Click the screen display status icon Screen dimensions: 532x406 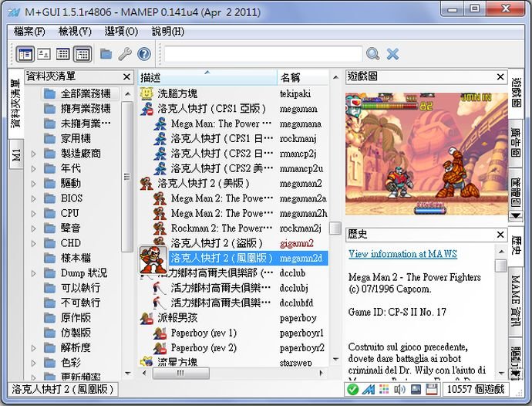click(416, 389)
